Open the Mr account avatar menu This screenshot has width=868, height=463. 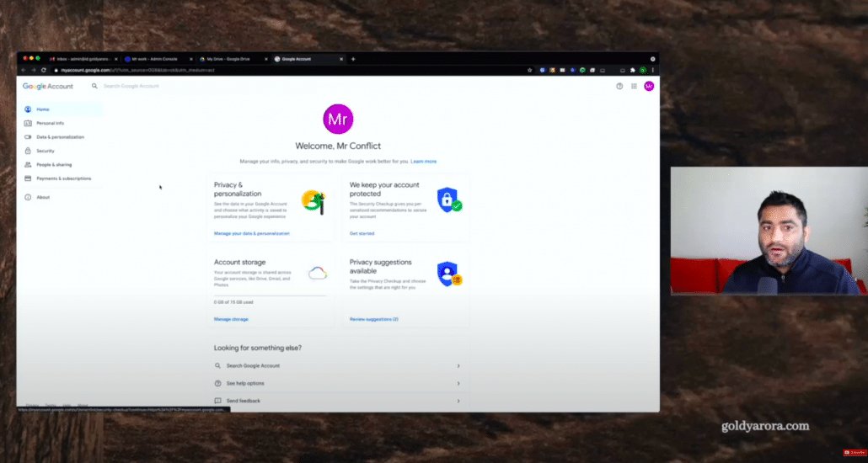click(x=649, y=87)
